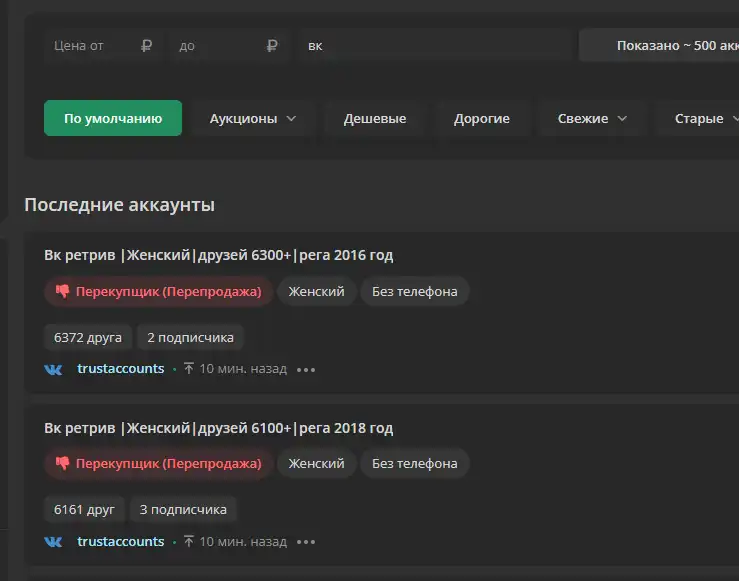Click VK logo icon in the 2016 listing
The width and height of the screenshot is (739, 581).
(53, 369)
